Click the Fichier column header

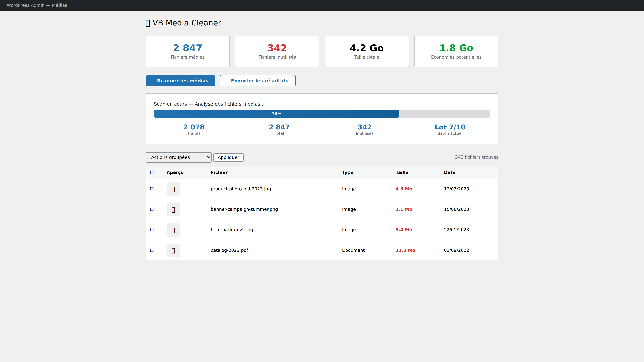tap(219, 173)
